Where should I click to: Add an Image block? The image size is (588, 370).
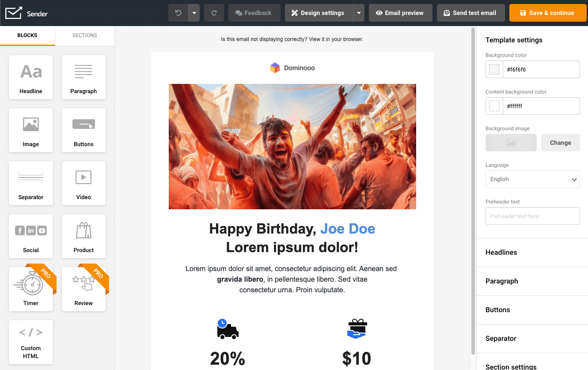coord(30,130)
